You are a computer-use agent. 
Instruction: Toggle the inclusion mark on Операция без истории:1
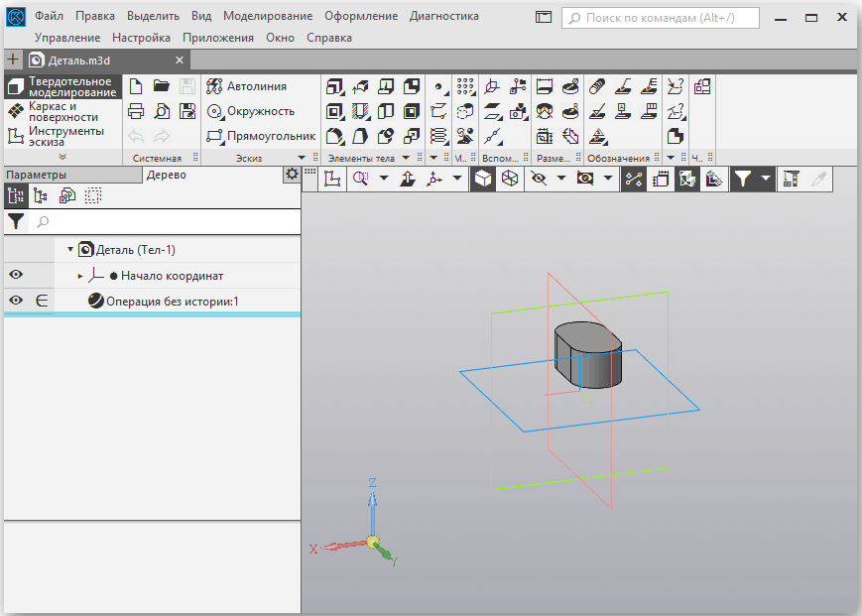pos(42,301)
